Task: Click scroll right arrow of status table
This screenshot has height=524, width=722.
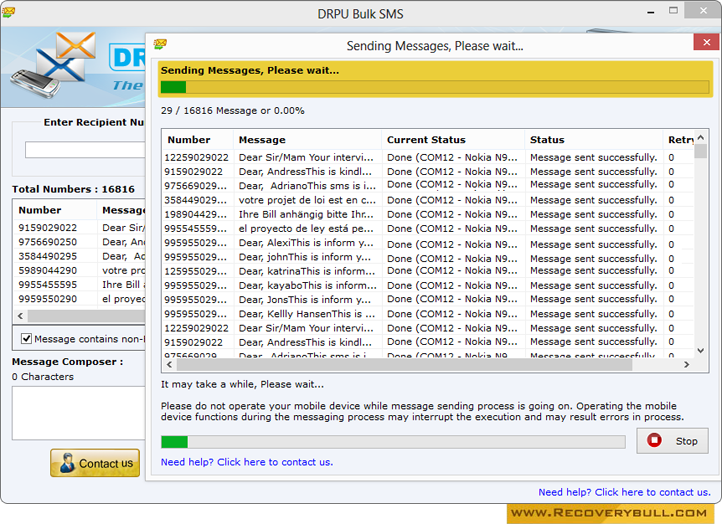Action: pyautogui.click(x=687, y=365)
